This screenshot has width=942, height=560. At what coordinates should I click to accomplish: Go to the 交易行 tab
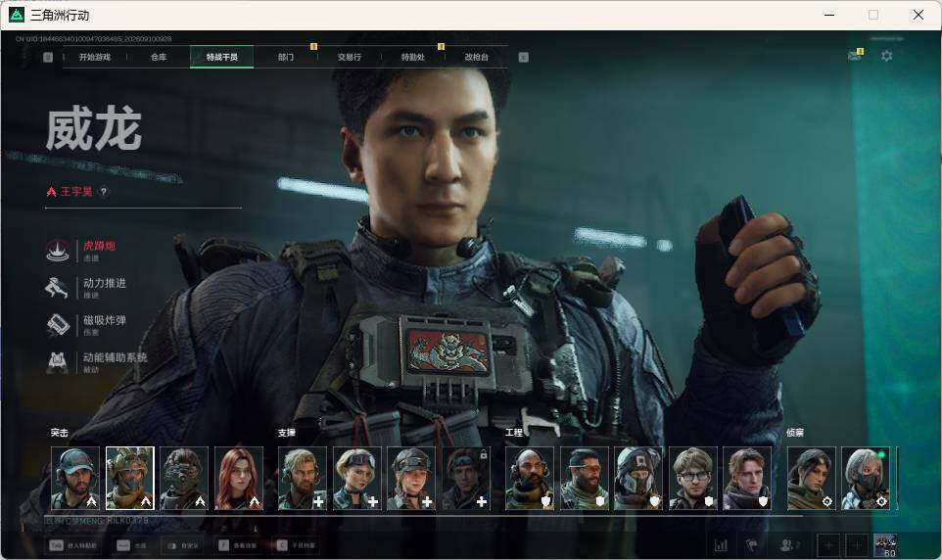pyautogui.click(x=349, y=57)
